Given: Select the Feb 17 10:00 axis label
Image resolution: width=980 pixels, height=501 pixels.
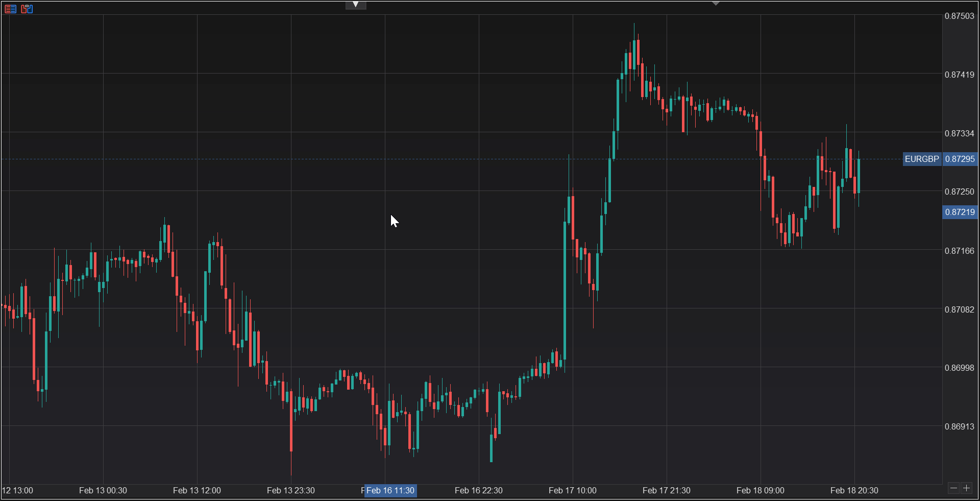Looking at the screenshot, I should click(573, 490).
